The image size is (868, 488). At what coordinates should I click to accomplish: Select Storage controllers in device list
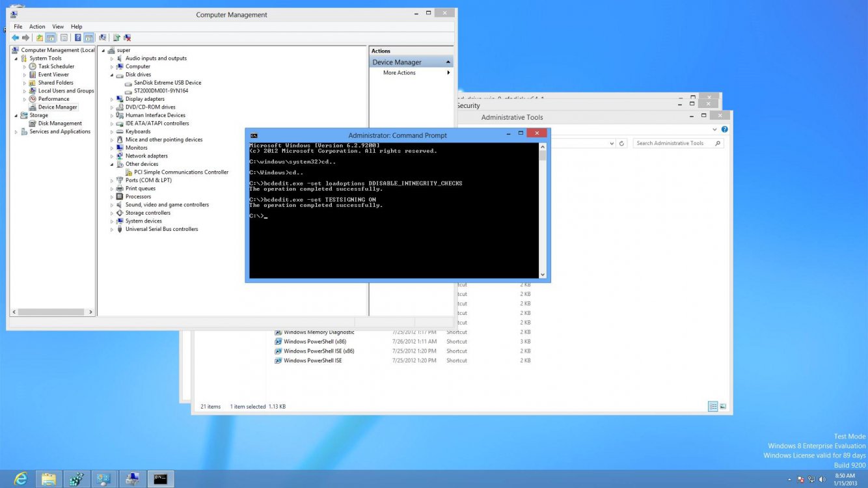pyautogui.click(x=148, y=213)
